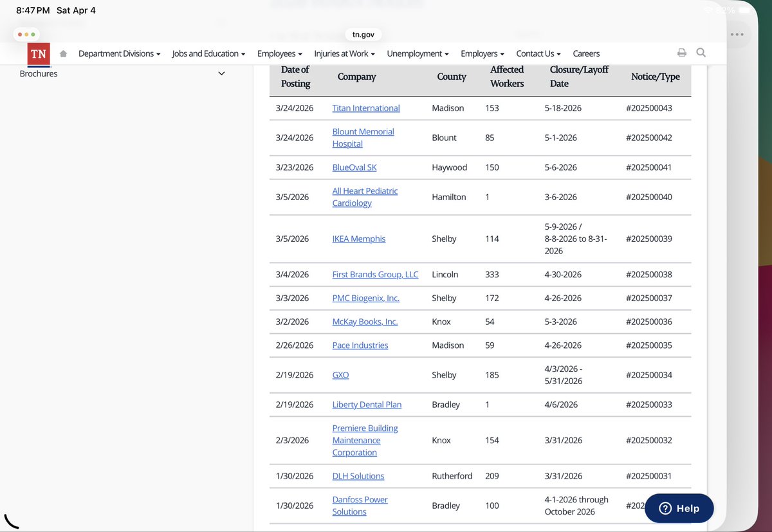Click the County column header
This screenshot has width=772, height=532.
coord(452,77)
